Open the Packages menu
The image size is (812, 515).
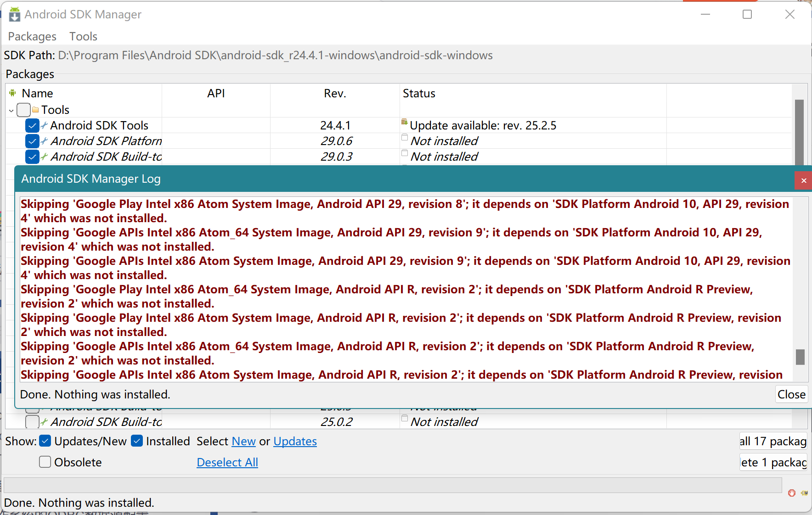[x=32, y=36]
